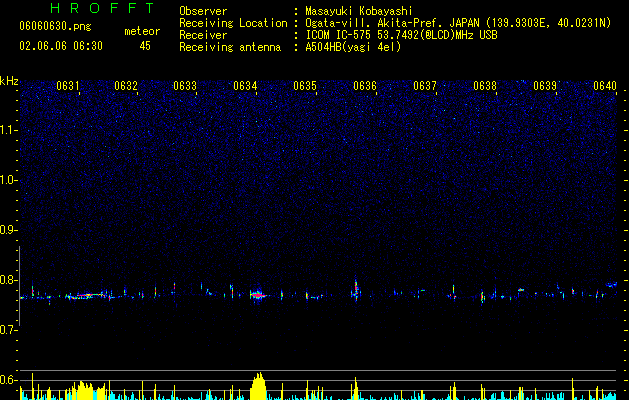The image size is (629, 400).
Task: Click the tall yellow power peak below 0634
Action: (258, 386)
